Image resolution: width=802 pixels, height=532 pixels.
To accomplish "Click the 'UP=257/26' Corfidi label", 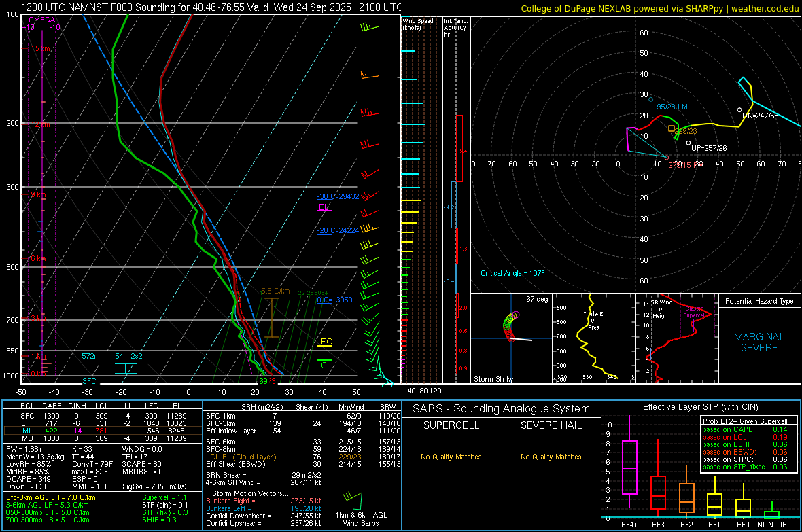I will [x=709, y=148].
